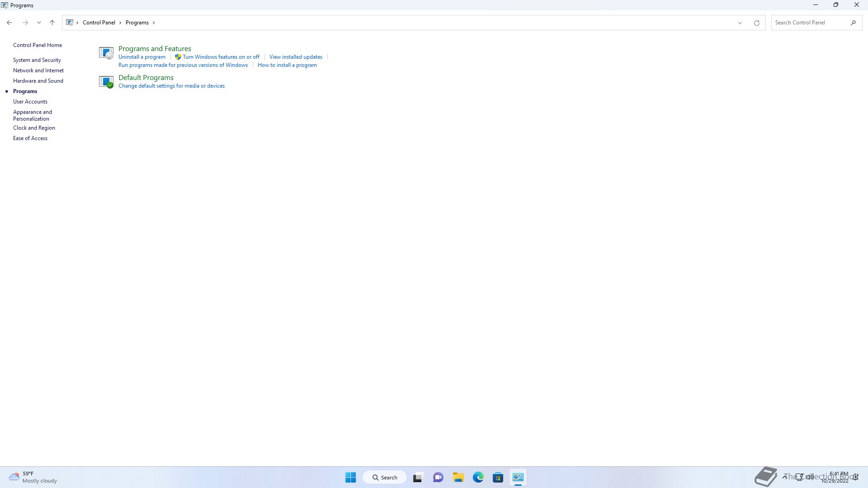Expand the recent locations dropdown arrow
Screen dimensions: 868x488
click(x=39, y=23)
